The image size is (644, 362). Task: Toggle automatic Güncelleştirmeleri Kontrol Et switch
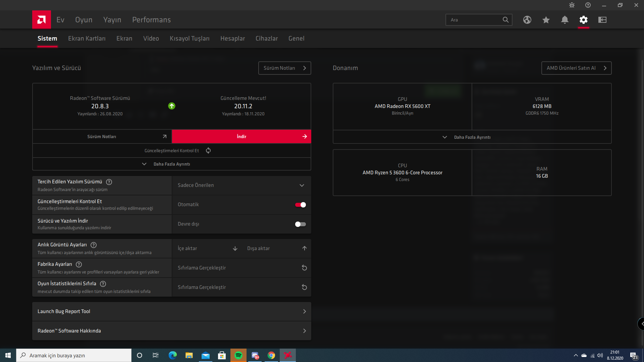pos(301,205)
